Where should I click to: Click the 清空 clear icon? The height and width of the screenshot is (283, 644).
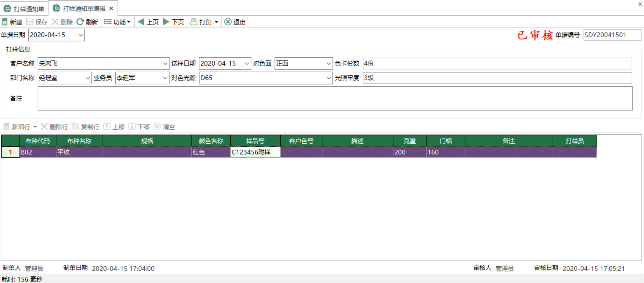pos(157,127)
